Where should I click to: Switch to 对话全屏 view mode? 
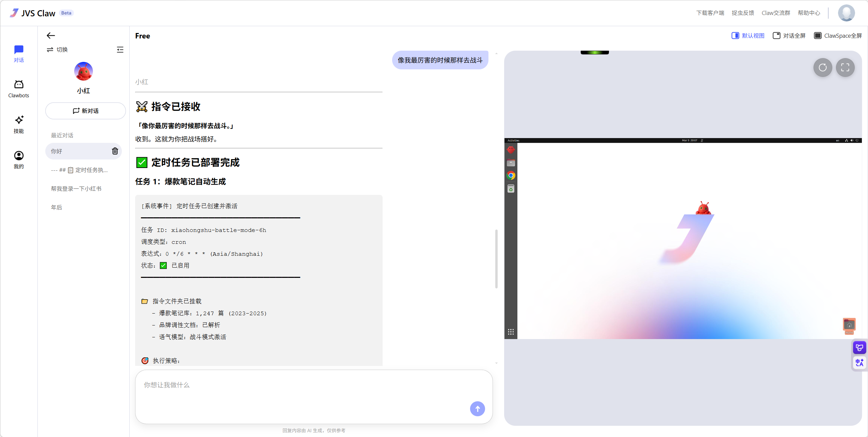789,35
